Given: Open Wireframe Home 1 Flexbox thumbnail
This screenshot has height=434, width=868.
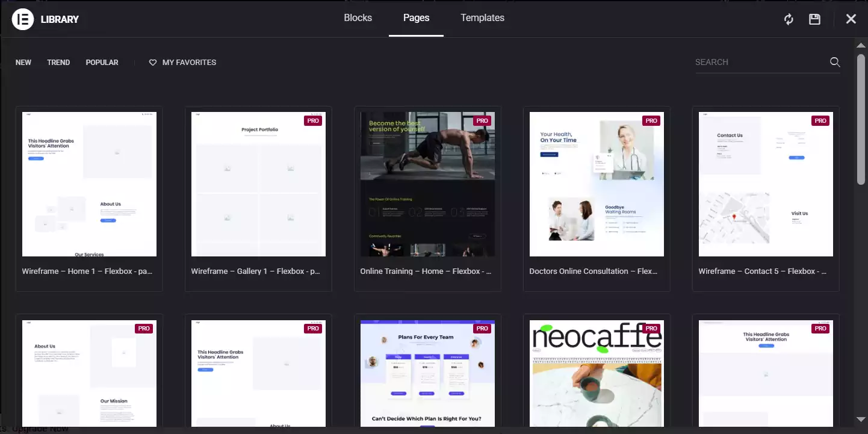Looking at the screenshot, I should tap(89, 184).
